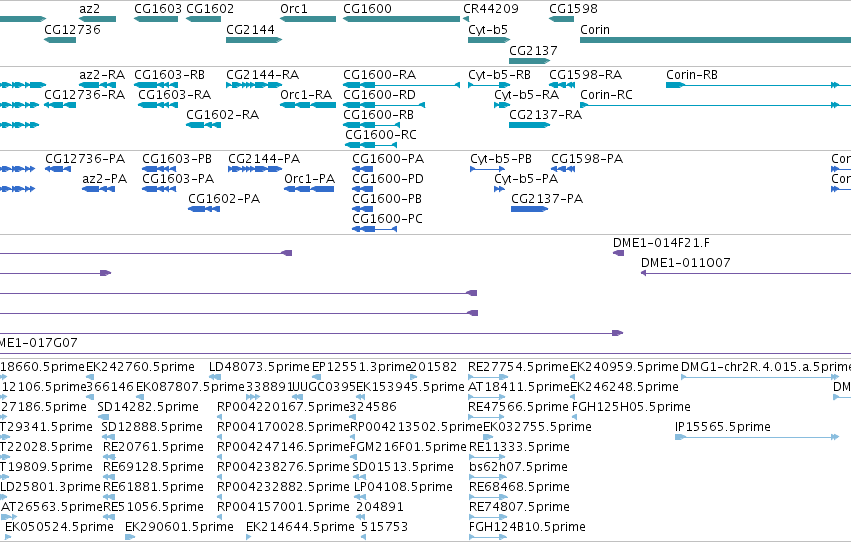
Task: Click protein CG1602-PA
Action: click(x=204, y=209)
